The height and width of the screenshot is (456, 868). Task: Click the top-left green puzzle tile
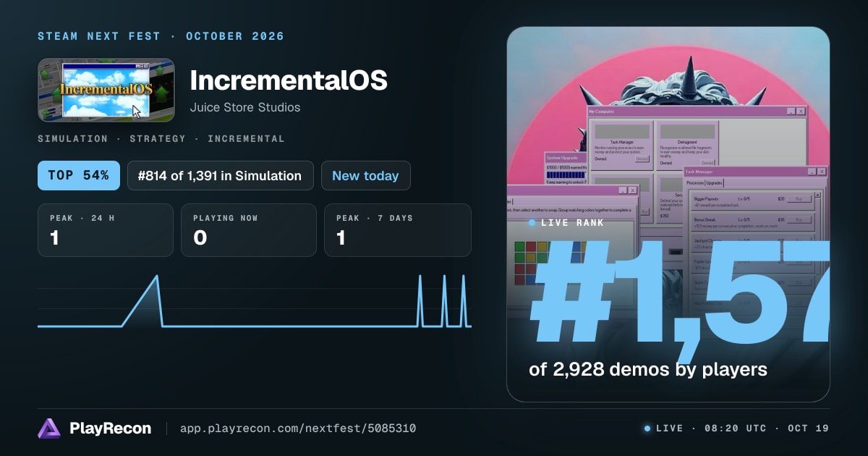click(520, 247)
